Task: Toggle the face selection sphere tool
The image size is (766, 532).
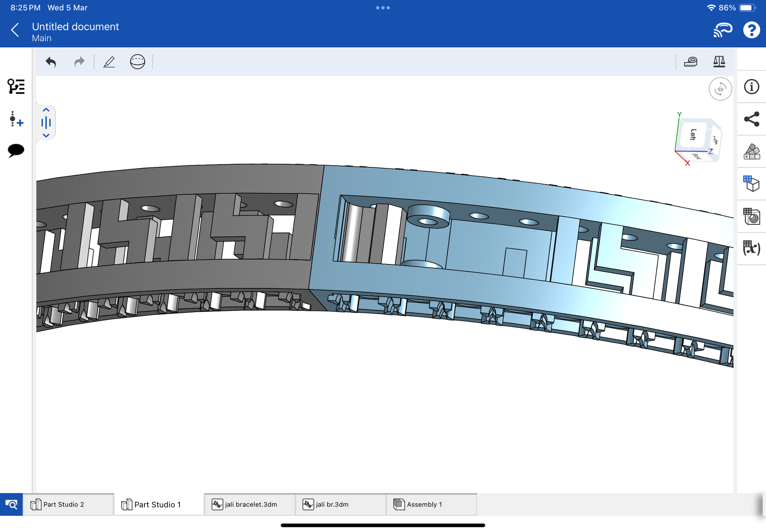Action: point(137,62)
